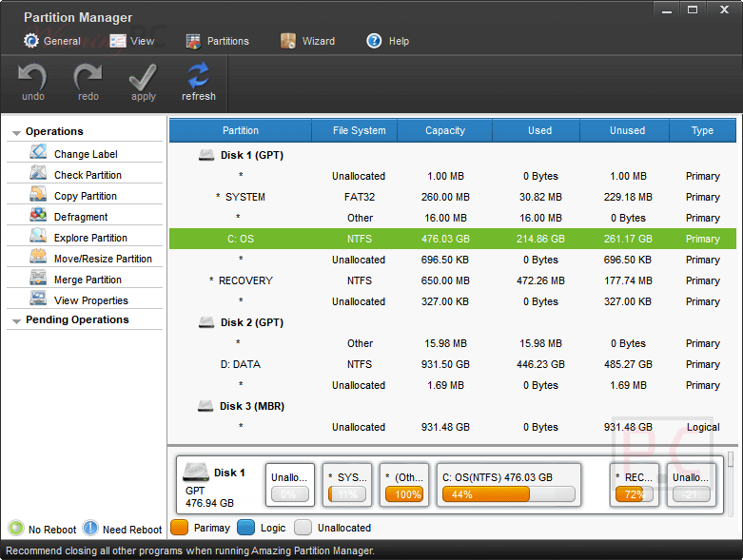Screen dimensions: 743x560
Task: Choose Copy Partition operation
Action: 85,194
